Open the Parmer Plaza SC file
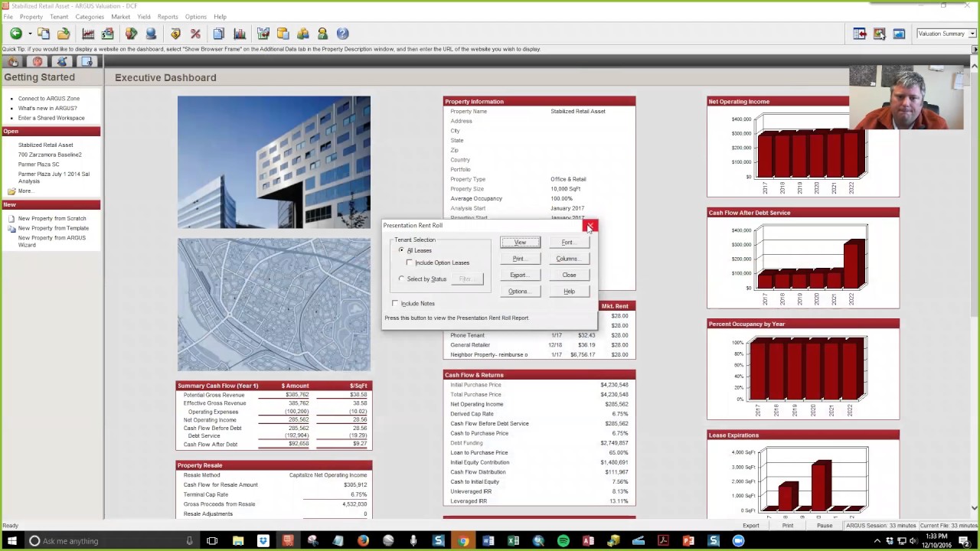980x551 pixels. point(38,165)
